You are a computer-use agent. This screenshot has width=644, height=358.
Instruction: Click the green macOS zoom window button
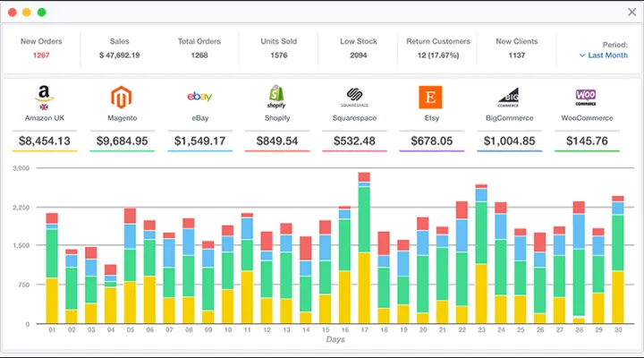click(41, 13)
